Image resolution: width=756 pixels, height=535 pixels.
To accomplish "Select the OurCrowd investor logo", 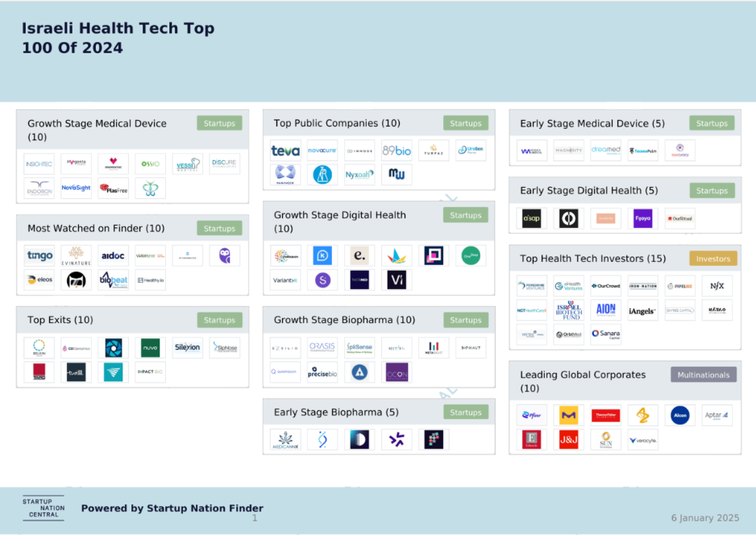I will 605,286.
